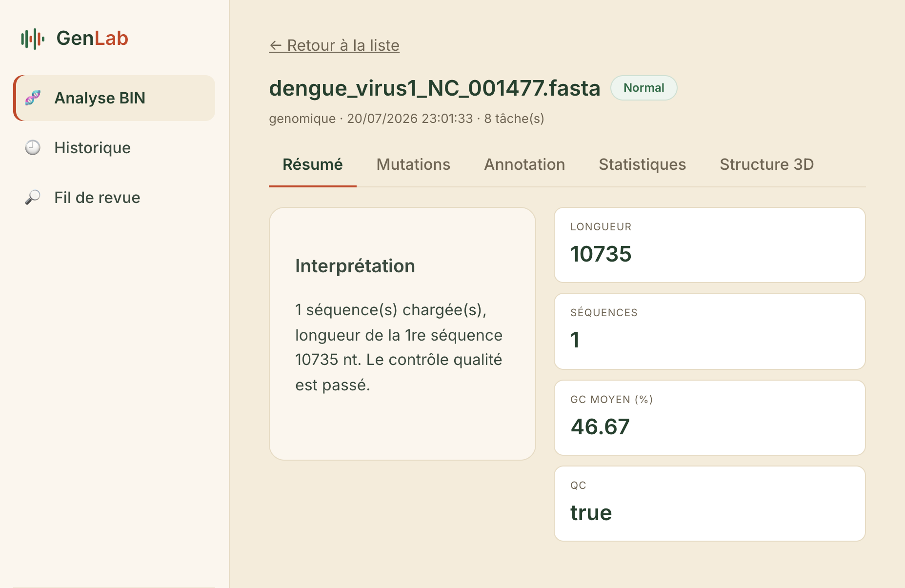The height and width of the screenshot is (588, 905).
Task: Open the Annotation tab
Action: [524, 164]
